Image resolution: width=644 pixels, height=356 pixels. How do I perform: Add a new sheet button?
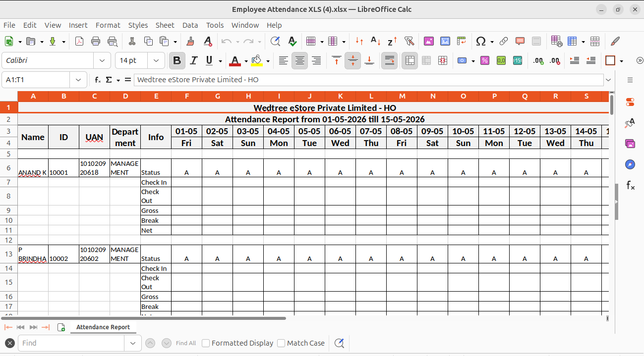click(61, 327)
